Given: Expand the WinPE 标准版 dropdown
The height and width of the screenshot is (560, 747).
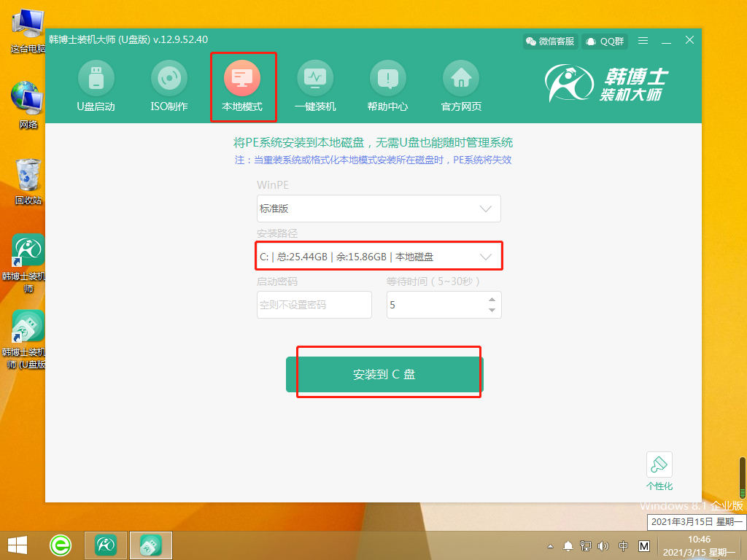Looking at the screenshot, I should pyautogui.click(x=379, y=209).
